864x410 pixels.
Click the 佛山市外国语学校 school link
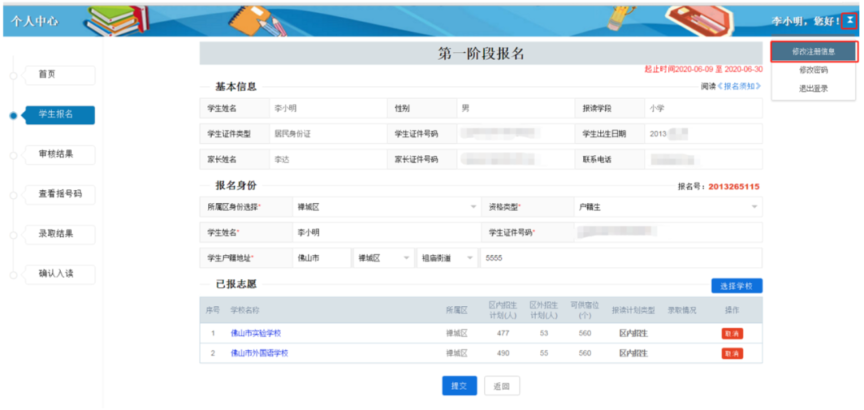click(259, 353)
